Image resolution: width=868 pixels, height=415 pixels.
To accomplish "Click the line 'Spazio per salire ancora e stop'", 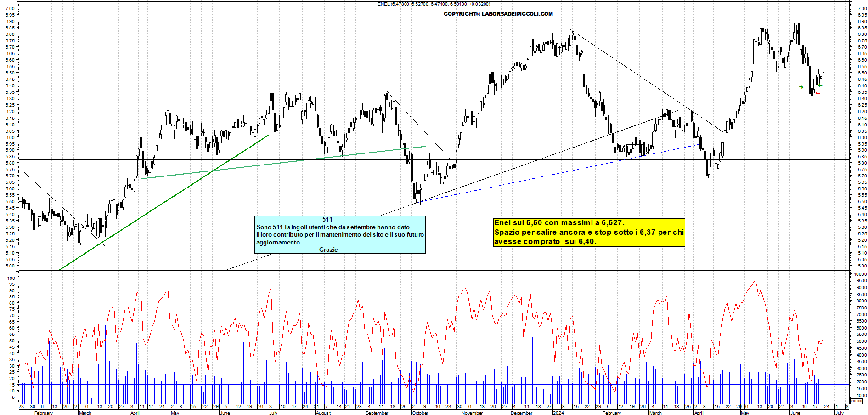I will pyautogui.click(x=589, y=232).
